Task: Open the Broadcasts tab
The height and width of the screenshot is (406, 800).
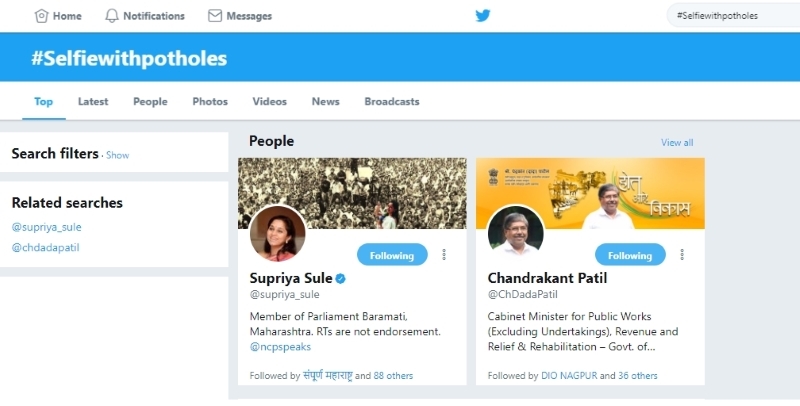Action: [x=392, y=101]
